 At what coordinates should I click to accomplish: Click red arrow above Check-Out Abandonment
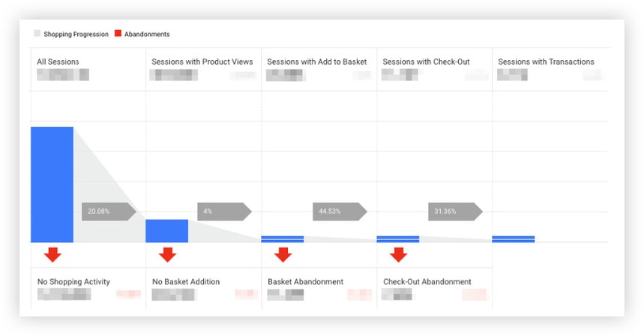coord(398,255)
